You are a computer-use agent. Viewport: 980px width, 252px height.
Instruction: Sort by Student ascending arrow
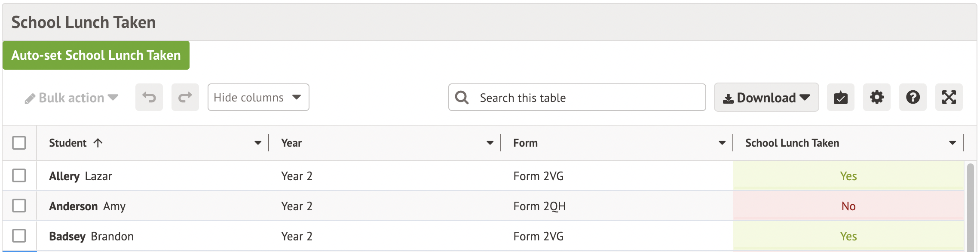[98, 143]
